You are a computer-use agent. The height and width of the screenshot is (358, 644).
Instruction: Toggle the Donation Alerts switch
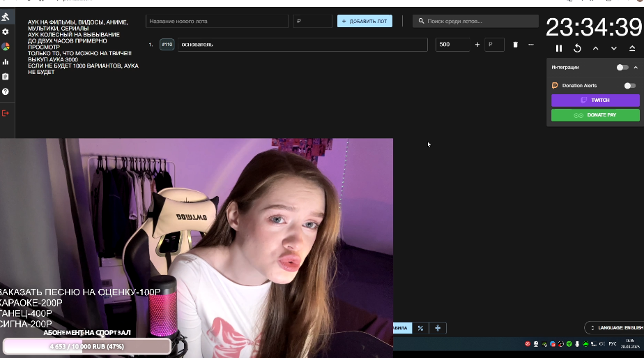(x=629, y=86)
